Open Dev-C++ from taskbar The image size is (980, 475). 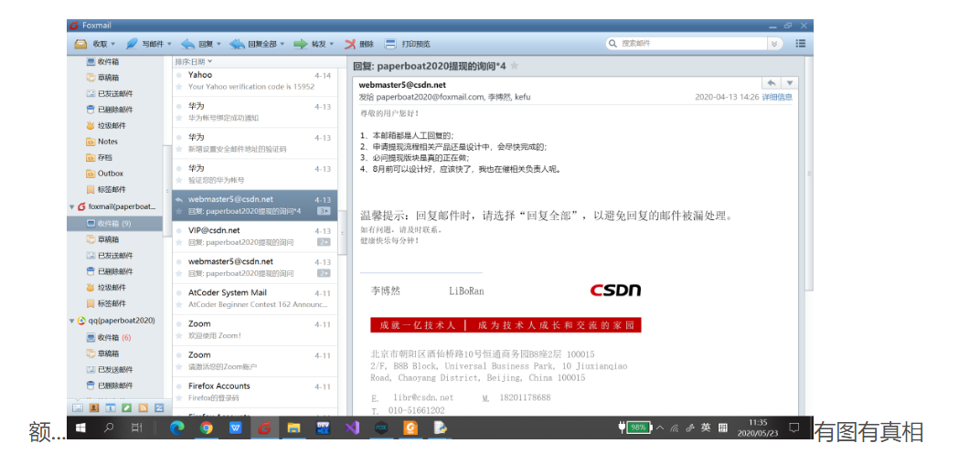point(323,428)
